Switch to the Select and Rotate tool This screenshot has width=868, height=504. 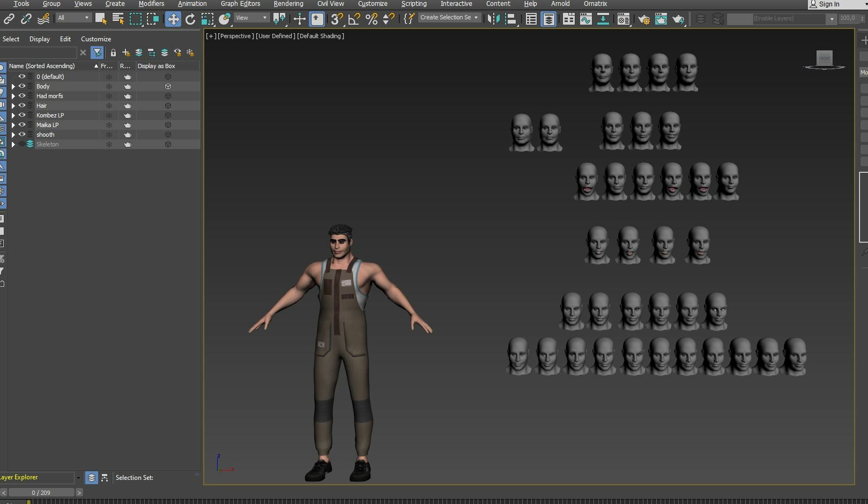click(190, 19)
